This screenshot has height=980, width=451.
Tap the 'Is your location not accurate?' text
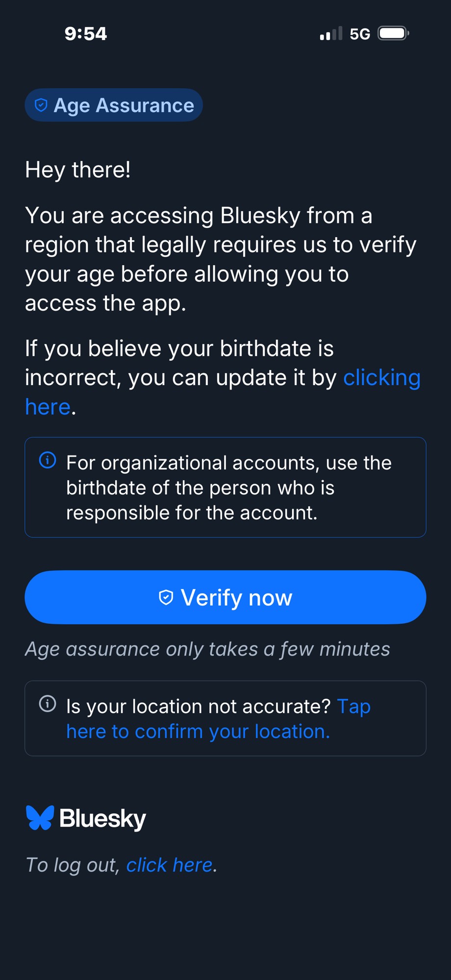point(199,706)
